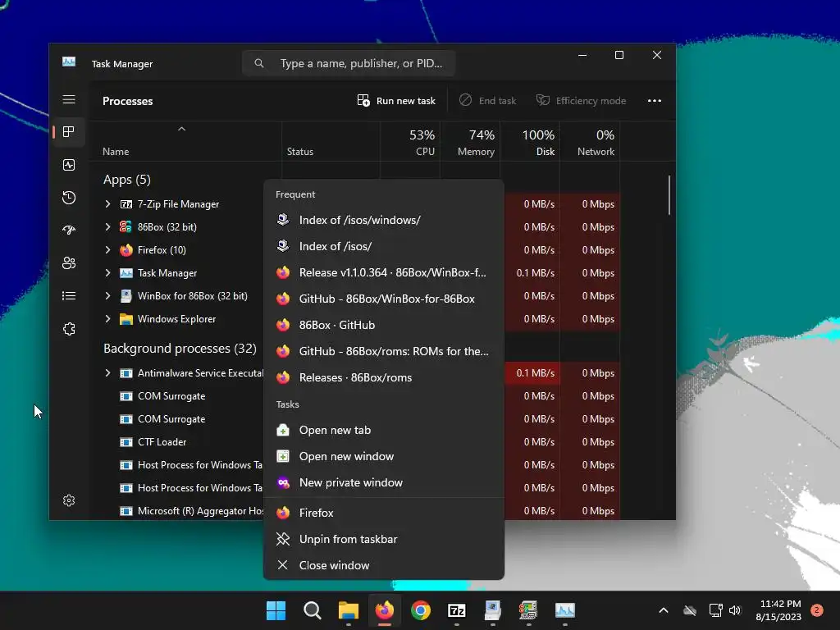
Task: Click the three-dot more options button
Action: (x=654, y=101)
